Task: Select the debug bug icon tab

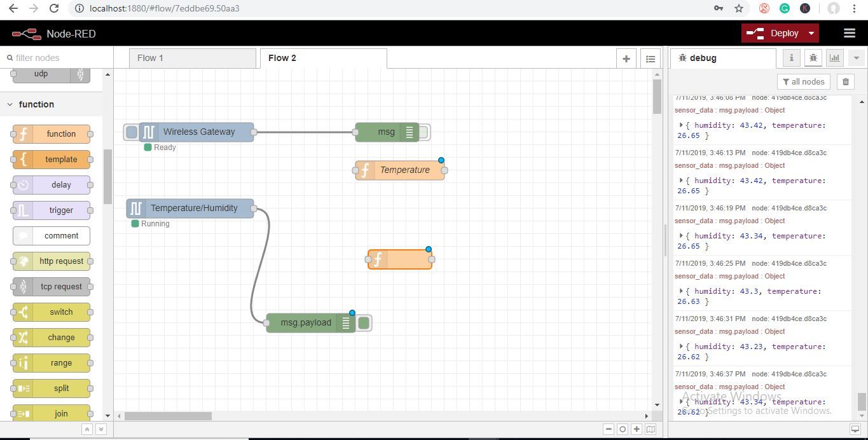Action: [x=813, y=58]
